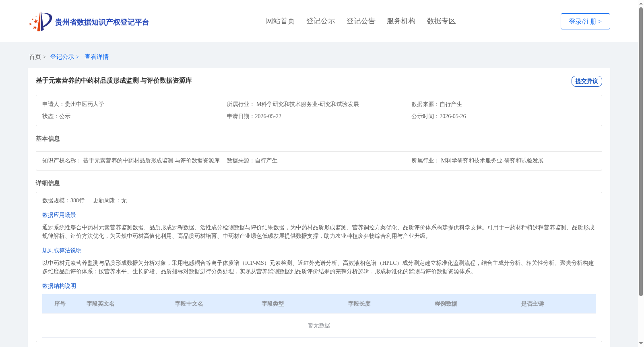
Task: Open 服务机构 menu item
Action: 401,21
